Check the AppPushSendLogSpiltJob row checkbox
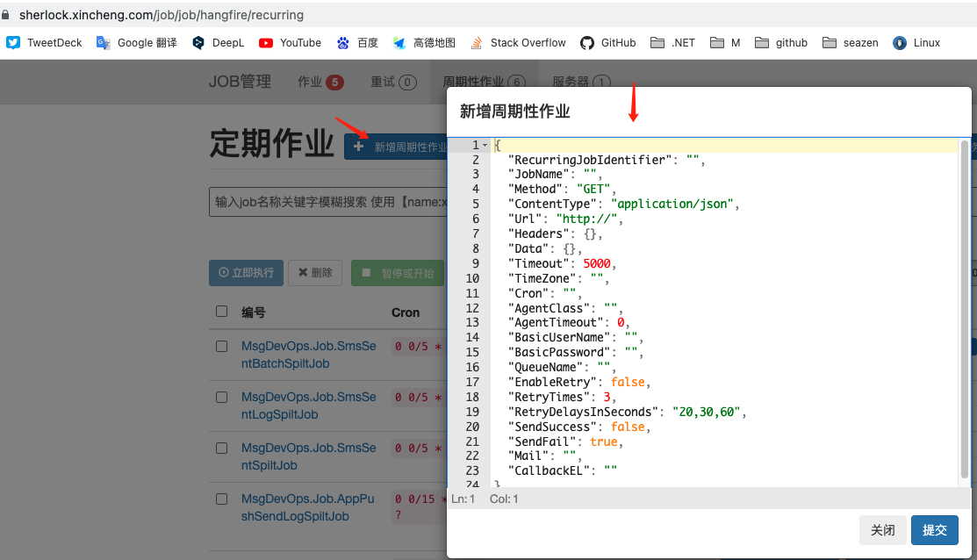This screenshot has height=560, width=977. [222, 499]
